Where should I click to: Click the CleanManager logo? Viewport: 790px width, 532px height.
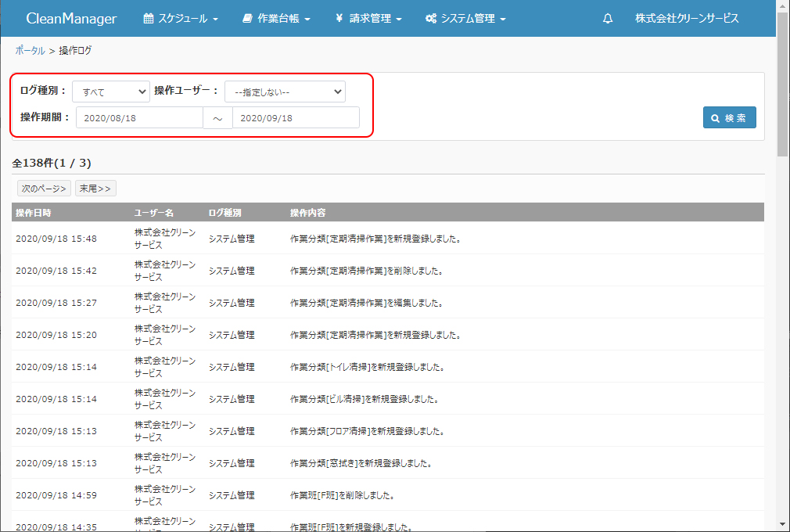click(x=71, y=19)
